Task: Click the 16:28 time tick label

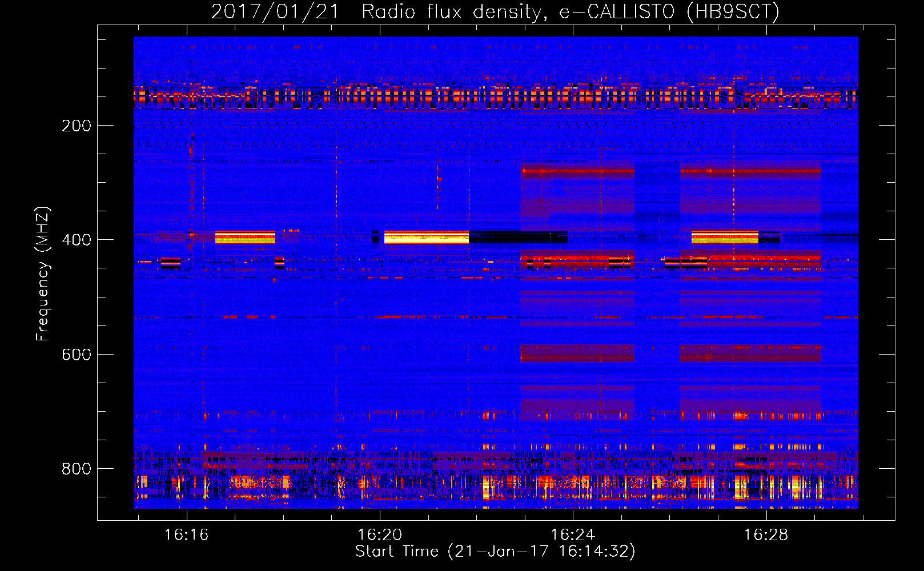Action: (x=766, y=535)
